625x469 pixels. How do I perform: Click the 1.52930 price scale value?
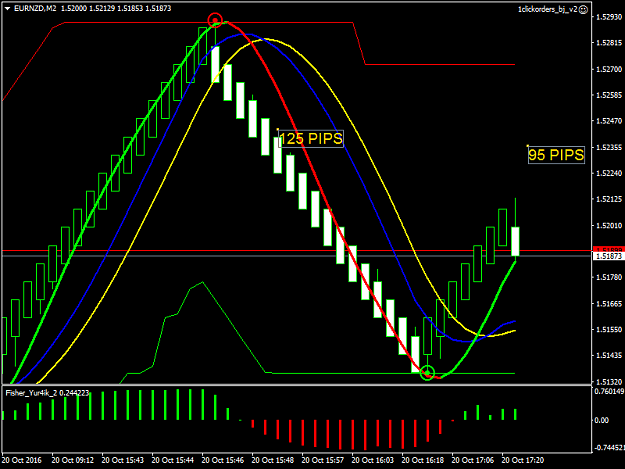609,17
